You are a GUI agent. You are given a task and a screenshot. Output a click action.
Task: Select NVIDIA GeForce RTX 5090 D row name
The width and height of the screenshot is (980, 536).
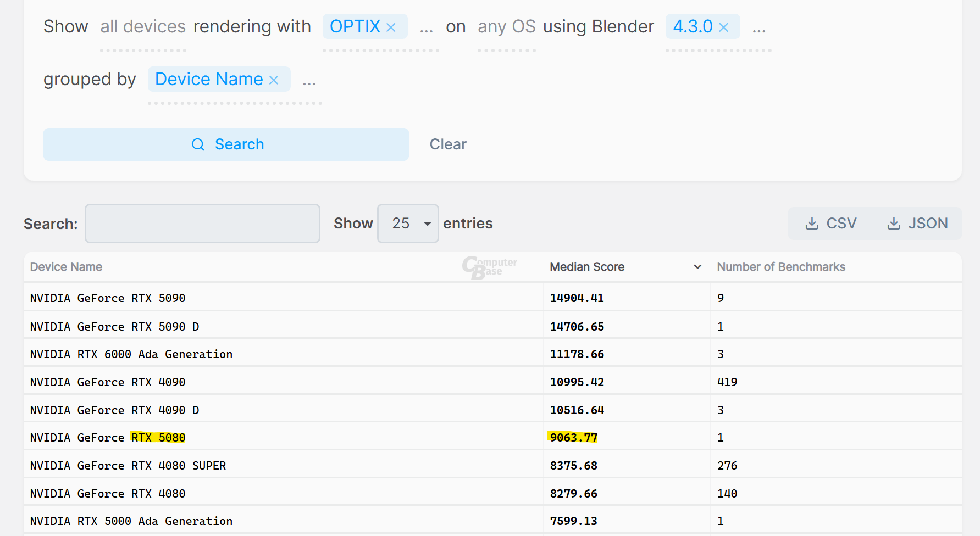114,327
